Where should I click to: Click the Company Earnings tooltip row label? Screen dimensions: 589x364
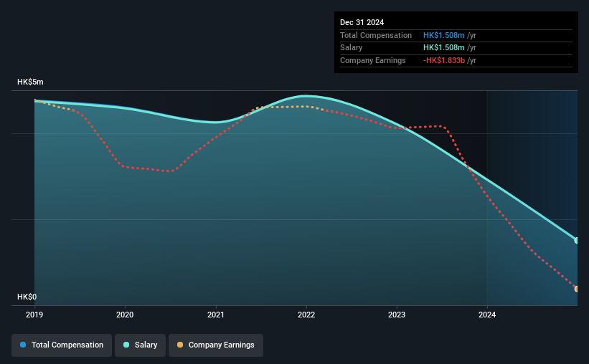(x=372, y=60)
